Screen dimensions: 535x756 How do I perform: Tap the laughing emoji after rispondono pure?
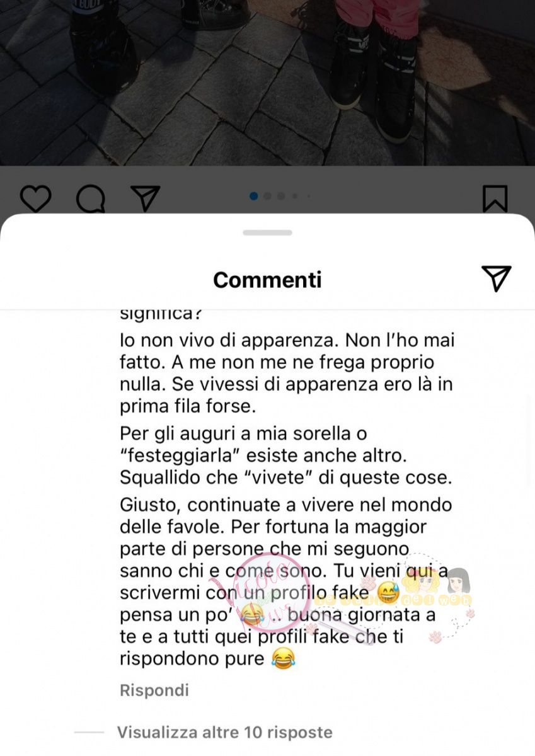coord(284,659)
